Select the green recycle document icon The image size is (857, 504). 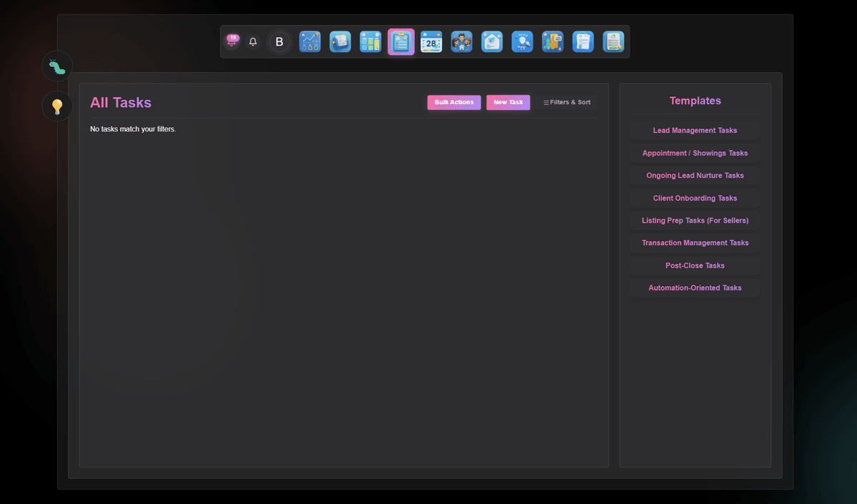(x=613, y=41)
